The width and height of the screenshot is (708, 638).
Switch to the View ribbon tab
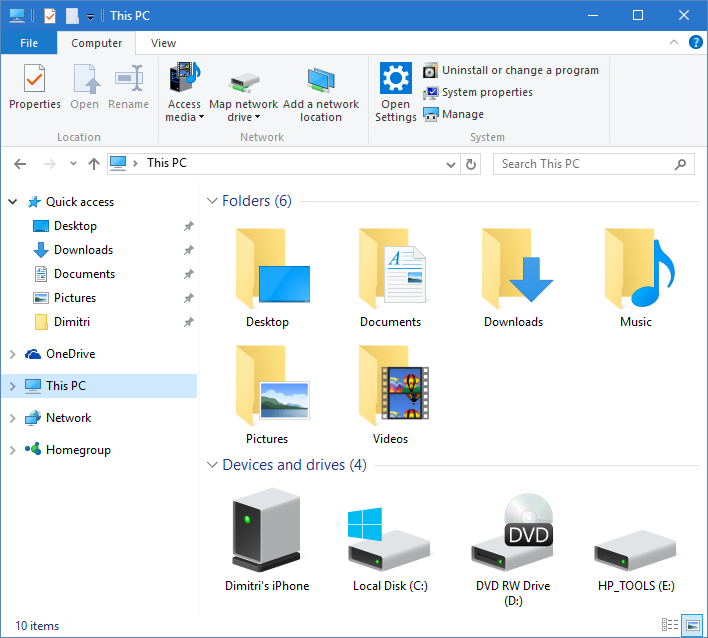pos(163,43)
